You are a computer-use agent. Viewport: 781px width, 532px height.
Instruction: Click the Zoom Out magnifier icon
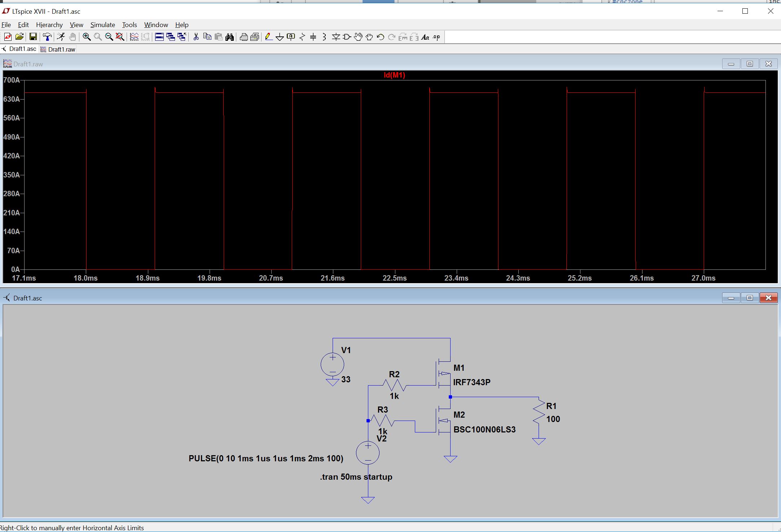tap(109, 37)
